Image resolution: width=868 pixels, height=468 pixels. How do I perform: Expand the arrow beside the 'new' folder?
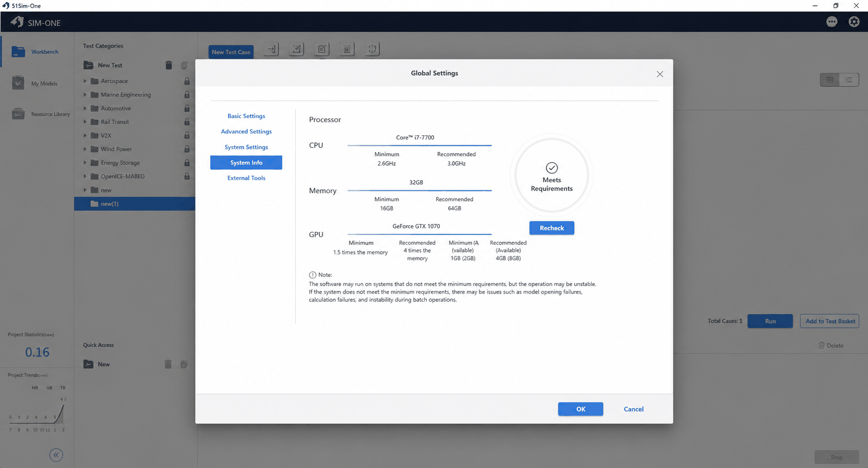tap(85, 190)
